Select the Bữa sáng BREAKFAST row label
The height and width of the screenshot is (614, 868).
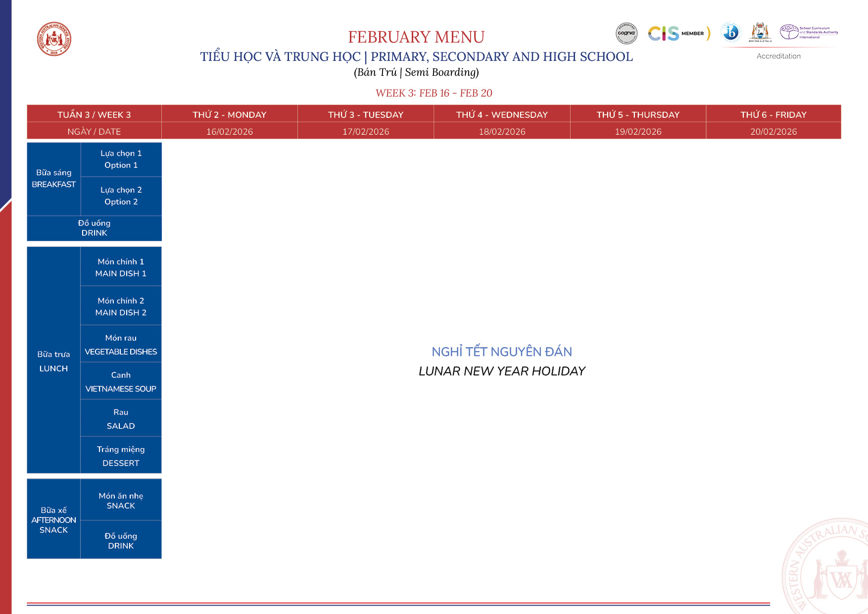click(53, 178)
